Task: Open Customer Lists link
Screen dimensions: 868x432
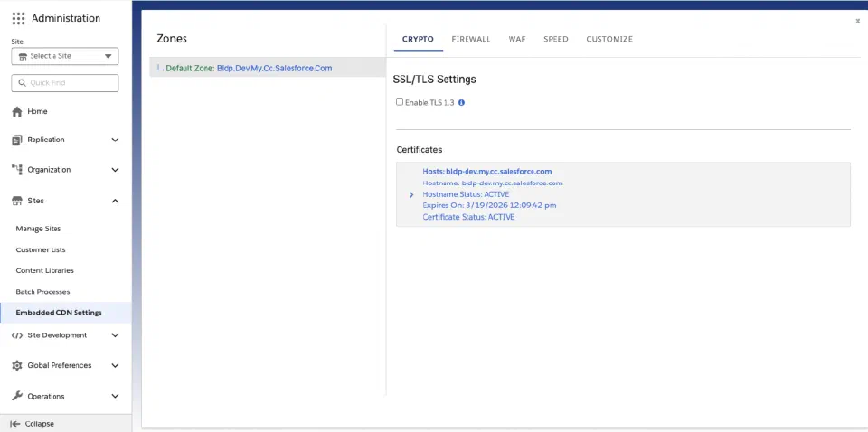Action: 41,249
